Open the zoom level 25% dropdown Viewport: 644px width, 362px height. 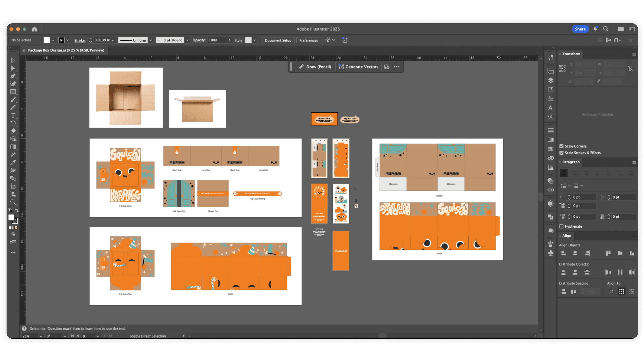(x=41, y=336)
